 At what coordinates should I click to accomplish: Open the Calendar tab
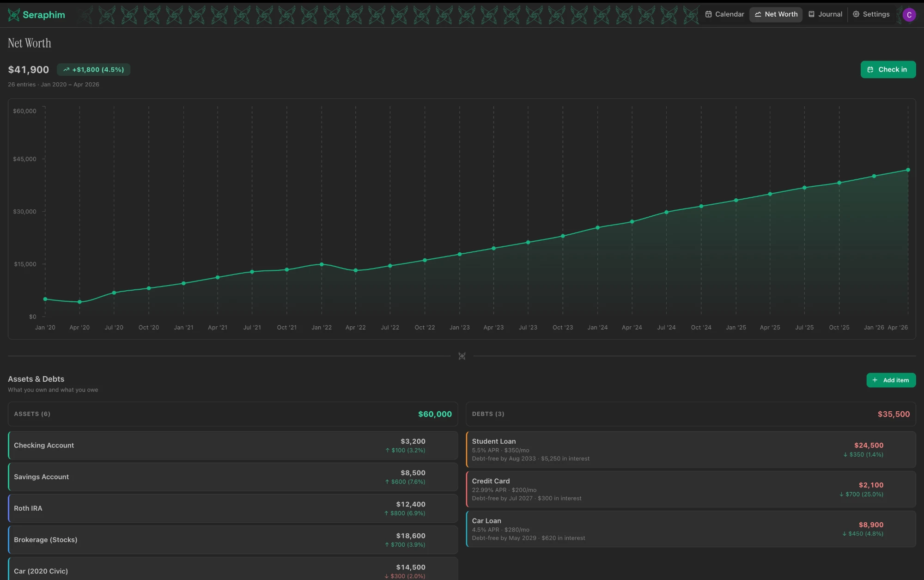click(x=724, y=14)
